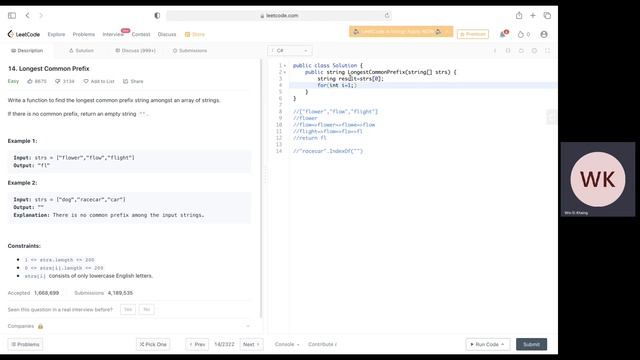
Task: Fold code at line 1 arrow
Action: 285,66
